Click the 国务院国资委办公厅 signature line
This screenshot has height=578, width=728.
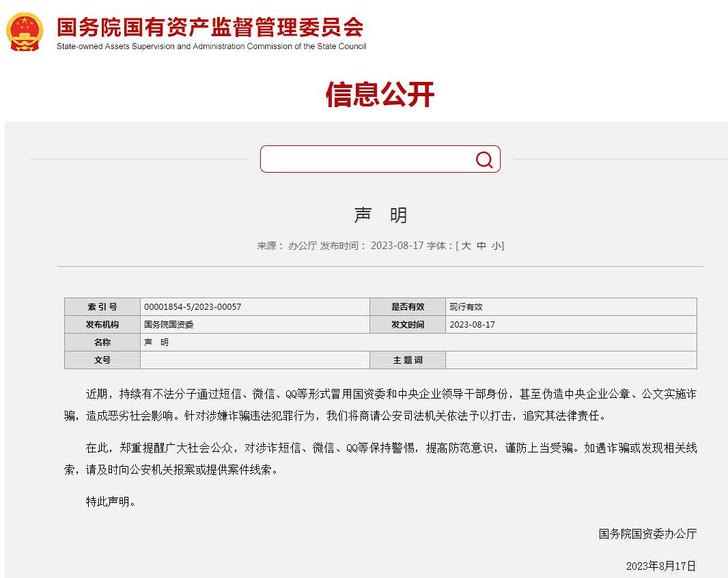coord(647,534)
